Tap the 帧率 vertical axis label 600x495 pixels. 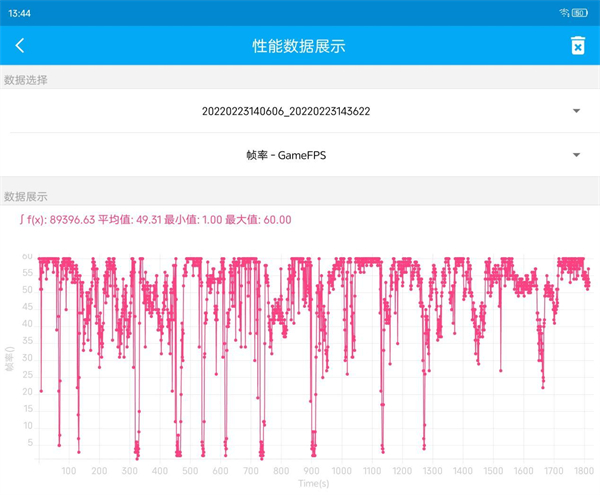(10, 361)
